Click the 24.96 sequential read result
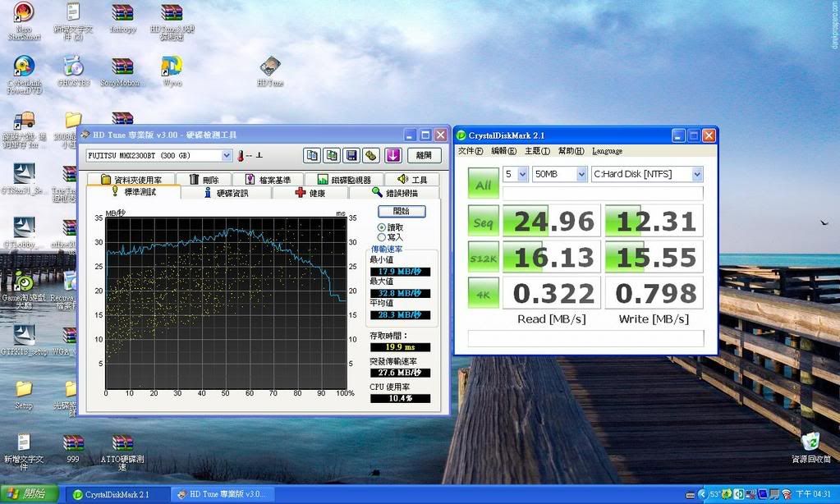840x504 pixels. coord(552,221)
